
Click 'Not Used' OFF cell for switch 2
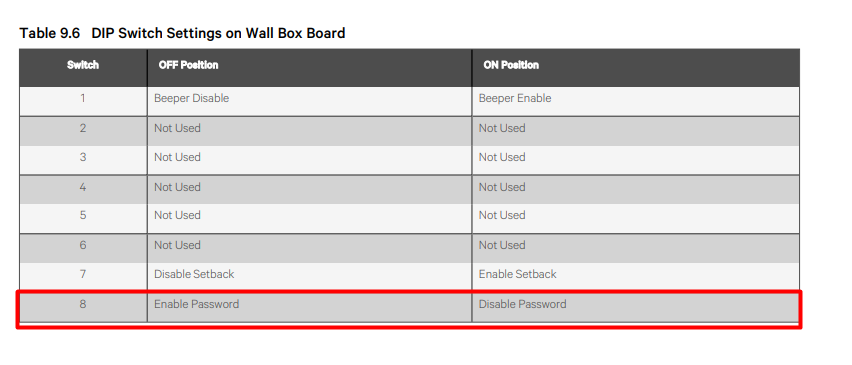(309, 131)
